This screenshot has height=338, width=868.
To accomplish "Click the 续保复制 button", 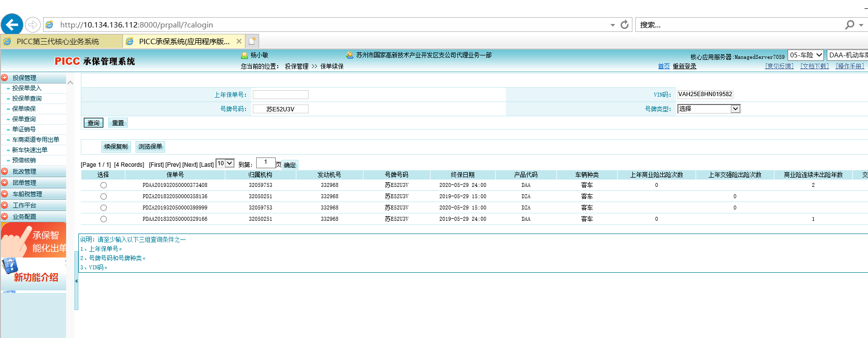I will coord(116,147).
